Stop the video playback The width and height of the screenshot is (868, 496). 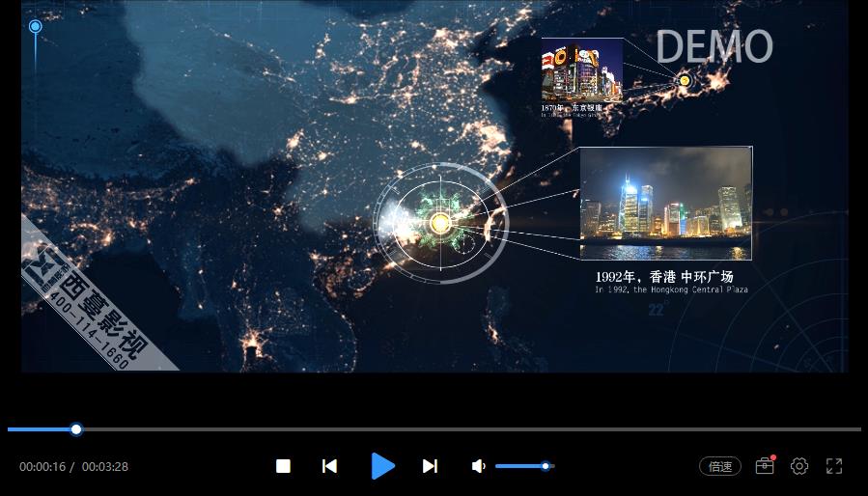(x=283, y=466)
